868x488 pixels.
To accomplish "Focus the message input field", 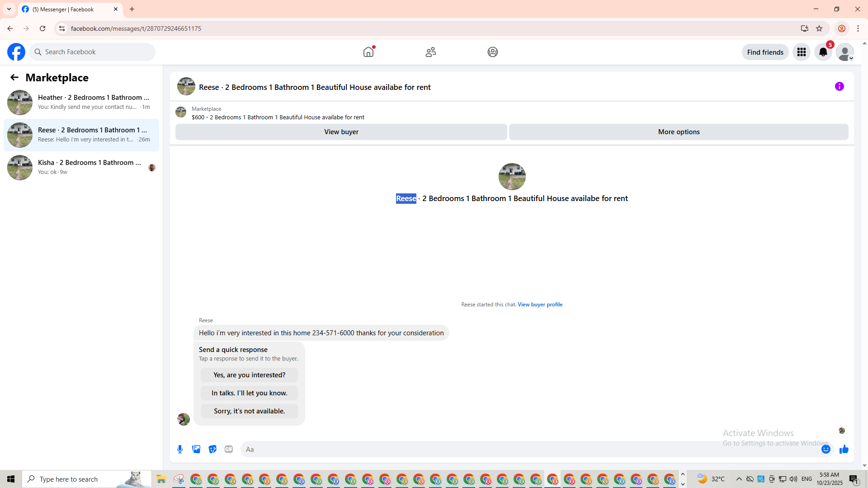I will coord(529,449).
